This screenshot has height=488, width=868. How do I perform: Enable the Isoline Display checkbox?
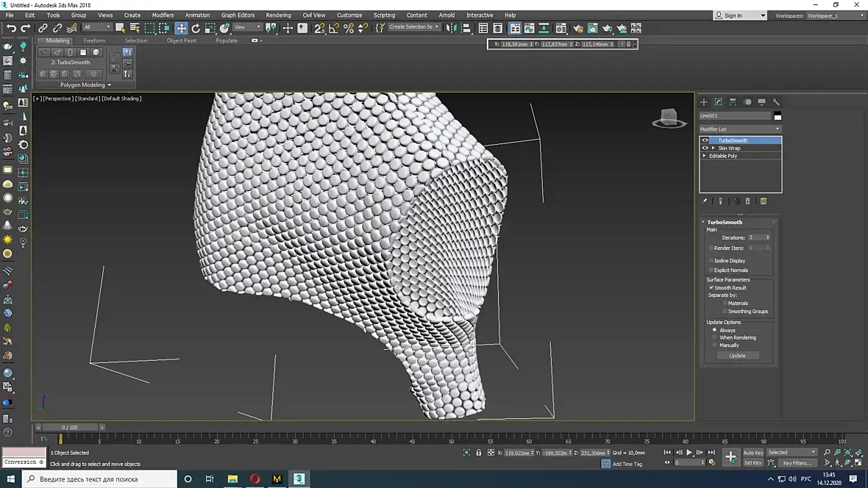[711, 261]
